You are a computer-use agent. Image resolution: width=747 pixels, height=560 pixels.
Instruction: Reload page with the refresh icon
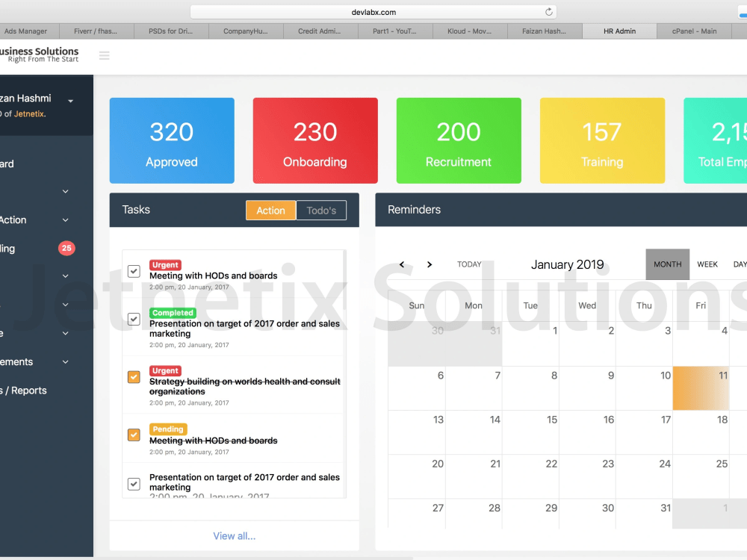549,12
